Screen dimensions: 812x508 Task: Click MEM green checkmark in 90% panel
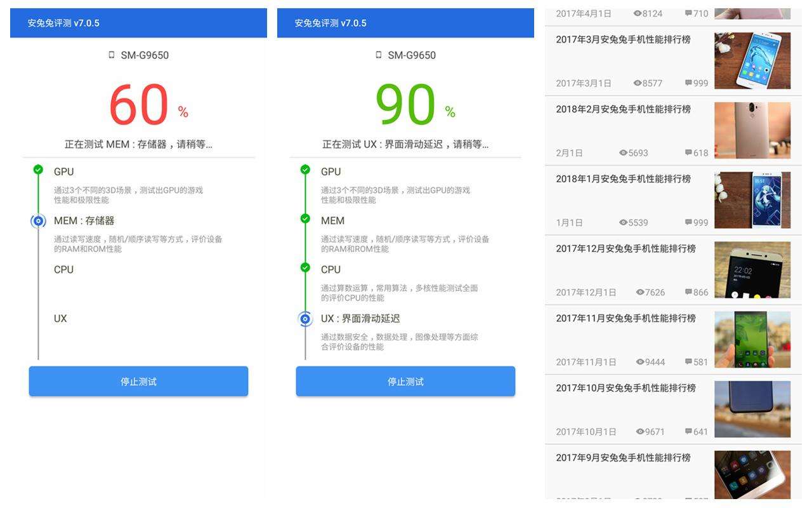(x=305, y=218)
